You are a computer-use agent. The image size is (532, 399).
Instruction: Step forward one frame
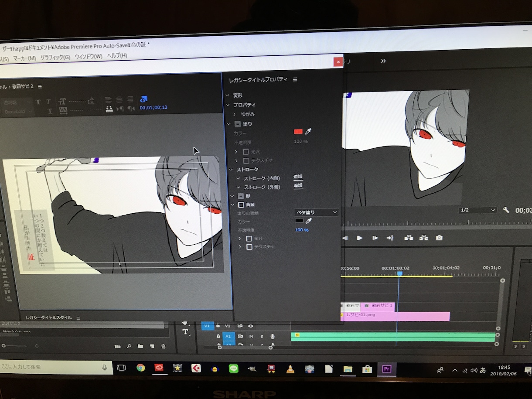point(375,238)
